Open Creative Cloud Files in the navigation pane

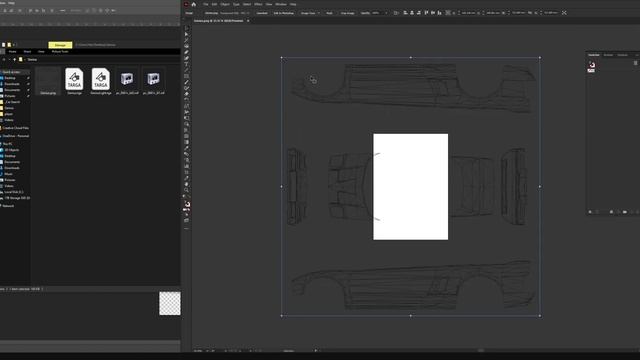click(16, 128)
